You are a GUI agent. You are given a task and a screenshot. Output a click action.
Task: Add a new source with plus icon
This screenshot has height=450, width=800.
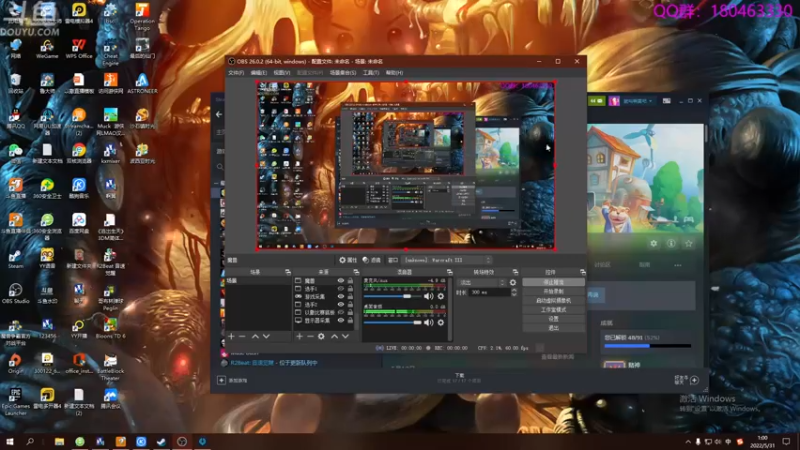pos(299,336)
